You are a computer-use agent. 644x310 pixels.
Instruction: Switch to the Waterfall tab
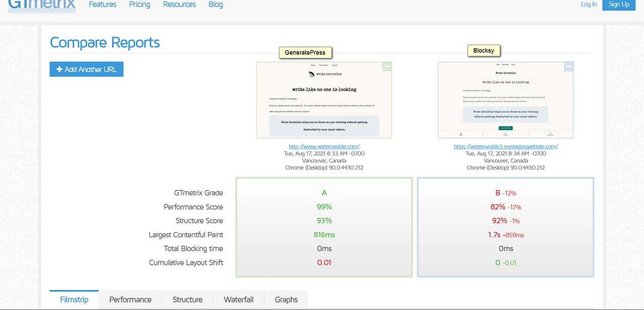pos(239,300)
